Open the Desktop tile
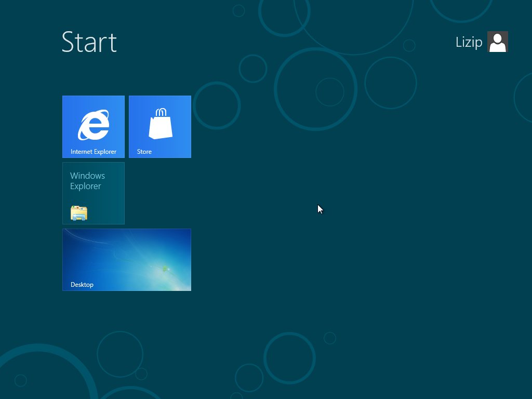The height and width of the screenshot is (399, 532). tap(127, 260)
